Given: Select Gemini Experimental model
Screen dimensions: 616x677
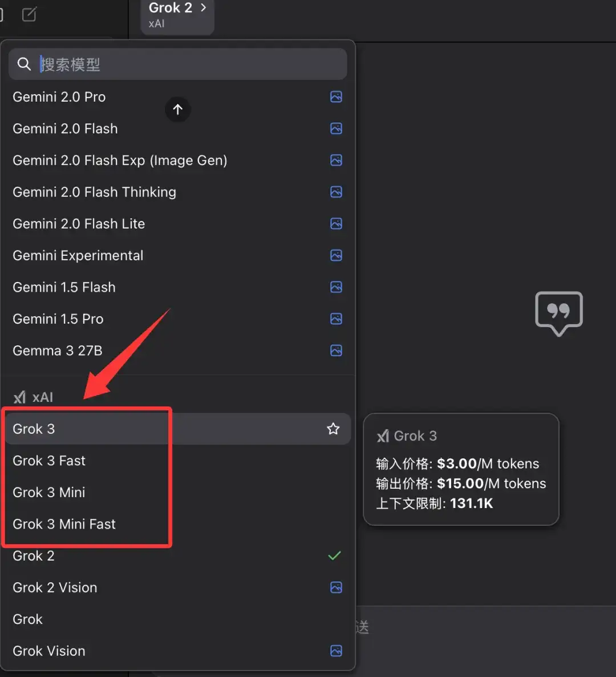Looking at the screenshot, I should click(x=178, y=256).
